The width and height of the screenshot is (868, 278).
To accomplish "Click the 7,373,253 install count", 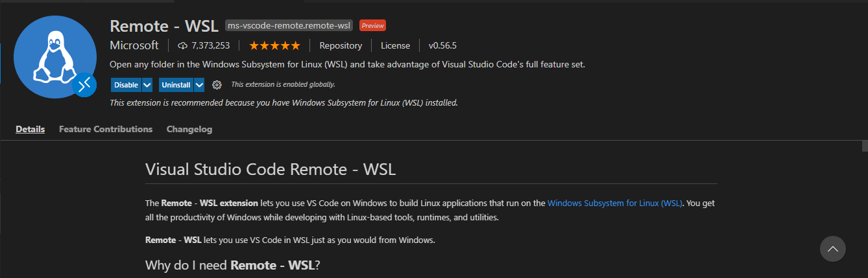I will coord(211,45).
